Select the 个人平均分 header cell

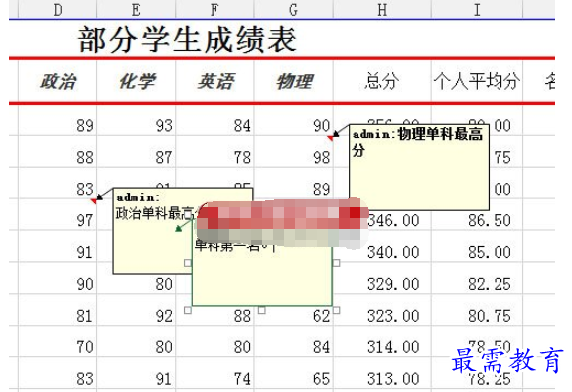pos(477,81)
